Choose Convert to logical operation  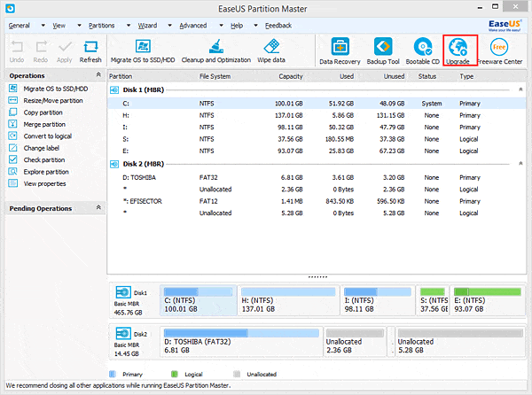pos(48,136)
